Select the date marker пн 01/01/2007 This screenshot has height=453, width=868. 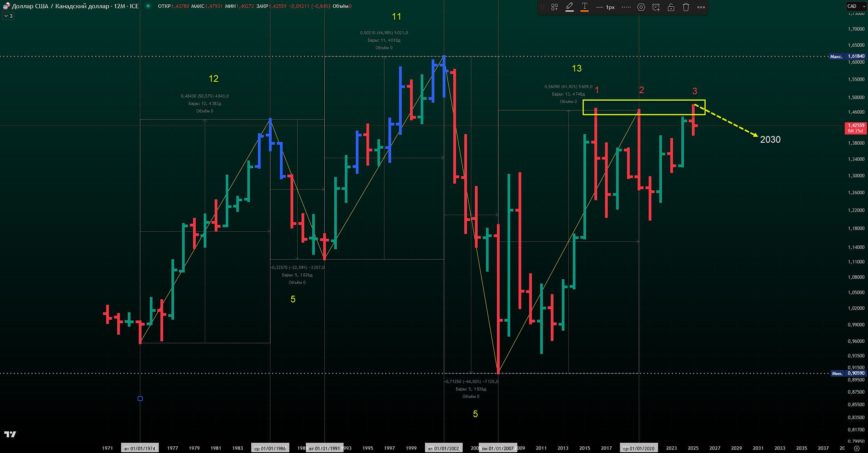click(498, 448)
